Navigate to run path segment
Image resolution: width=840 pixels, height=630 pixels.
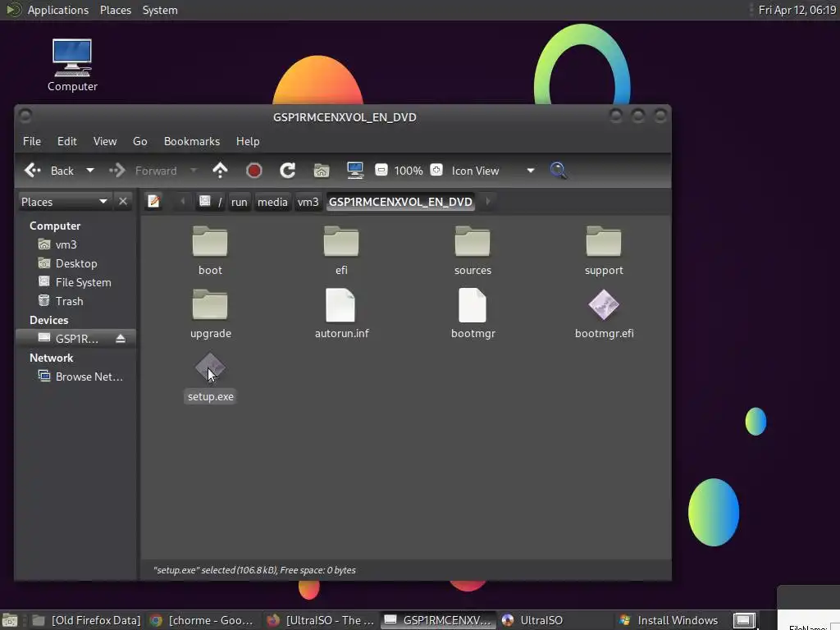pyautogui.click(x=239, y=202)
